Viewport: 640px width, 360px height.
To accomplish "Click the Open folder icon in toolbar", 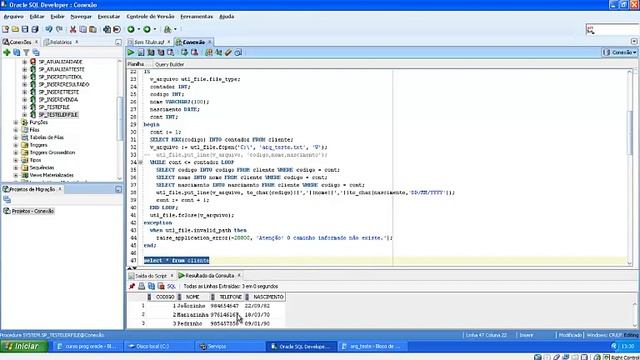I will [x=16, y=29].
